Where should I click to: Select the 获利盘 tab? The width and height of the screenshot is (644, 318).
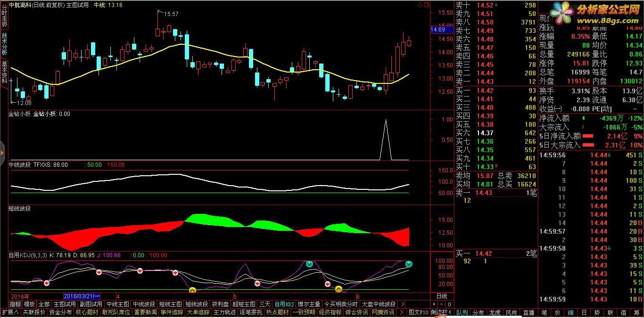click(220, 304)
